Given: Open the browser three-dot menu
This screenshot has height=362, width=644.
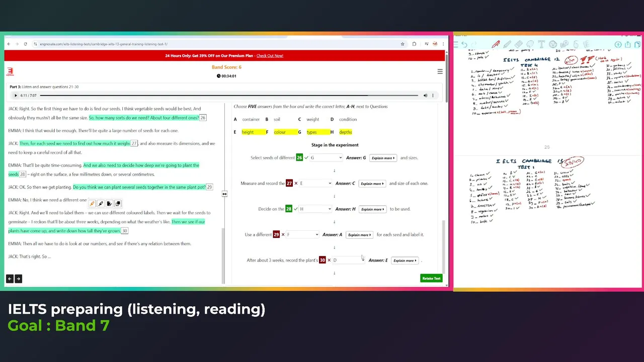Looking at the screenshot, I should 443,44.
